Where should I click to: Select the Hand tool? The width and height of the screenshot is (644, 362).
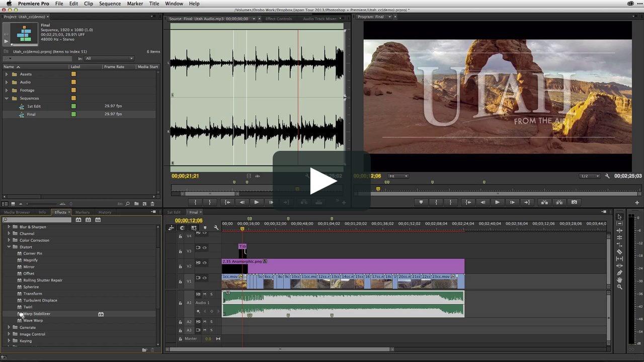coord(619,280)
